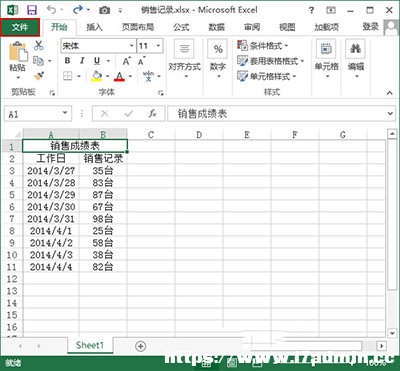Switch to the 插入 insert tab

pyautogui.click(x=94, y=27)
